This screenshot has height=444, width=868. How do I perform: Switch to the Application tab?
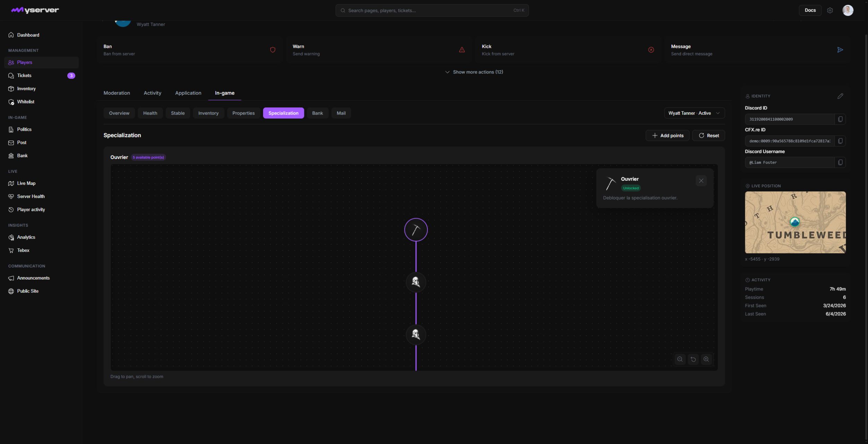pyautogui.click(x=188, y=93)
